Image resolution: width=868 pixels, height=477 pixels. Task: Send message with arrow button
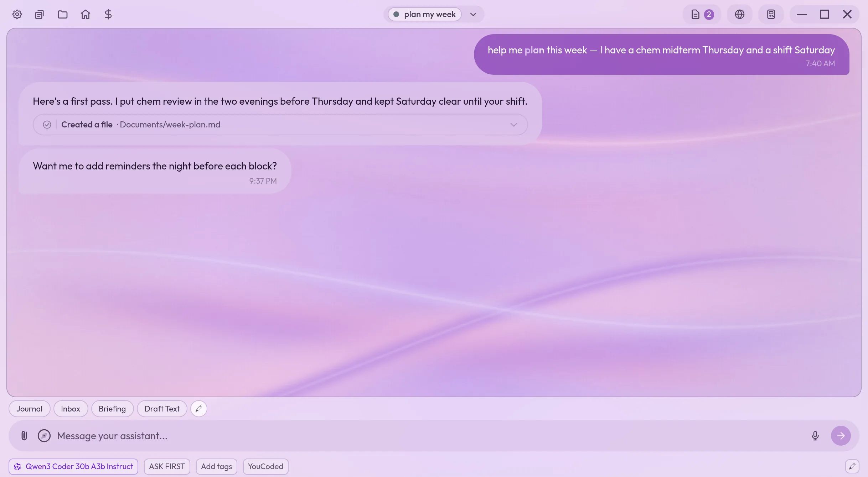841,436
